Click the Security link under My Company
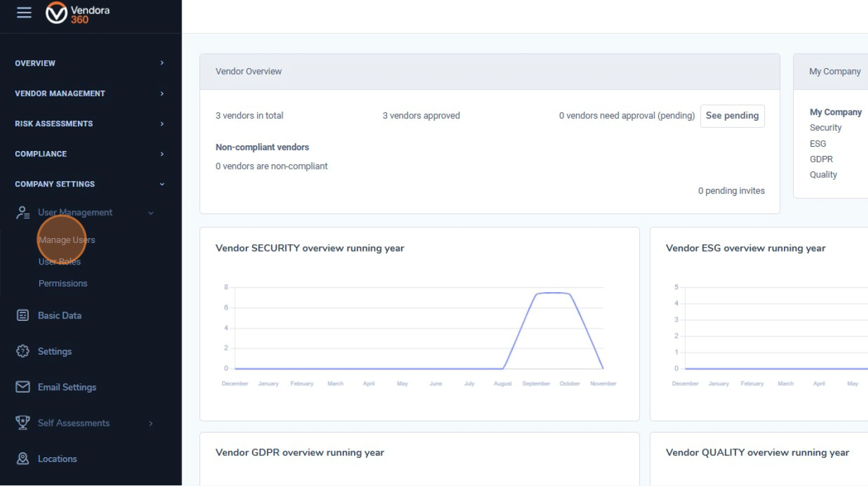The height and width of the screenshot is (486, 868). (825, 128)
